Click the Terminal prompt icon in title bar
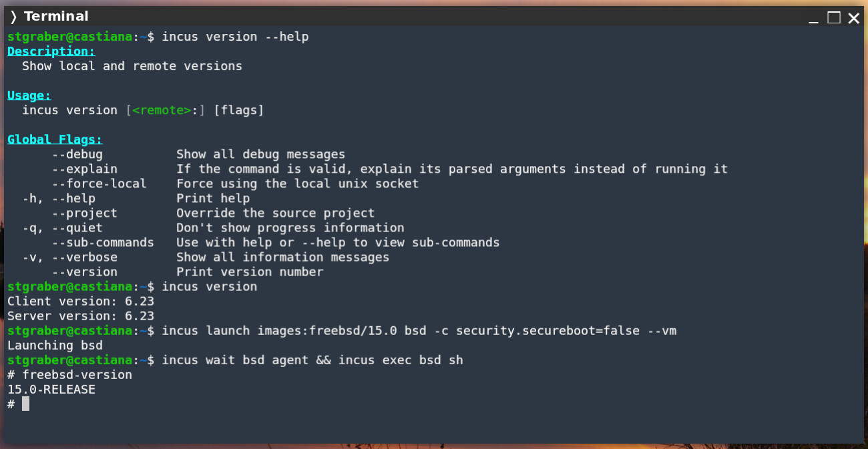 point(13,17)
